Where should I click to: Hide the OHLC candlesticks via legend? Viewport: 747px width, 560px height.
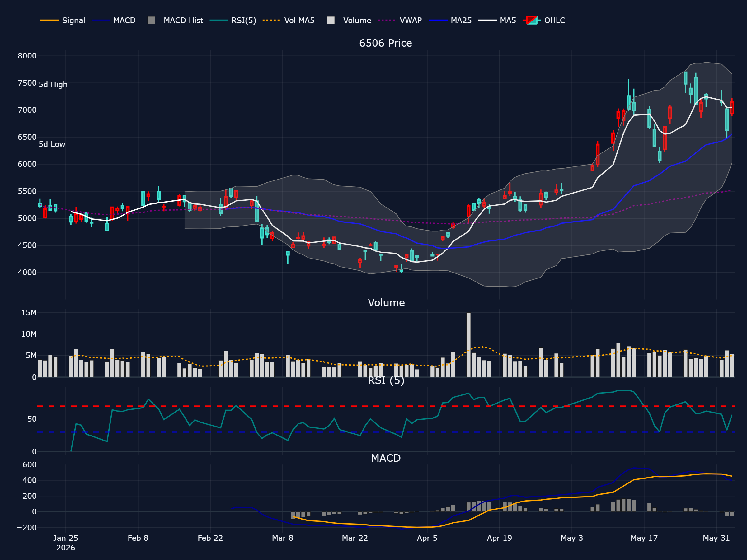[544, 20]
